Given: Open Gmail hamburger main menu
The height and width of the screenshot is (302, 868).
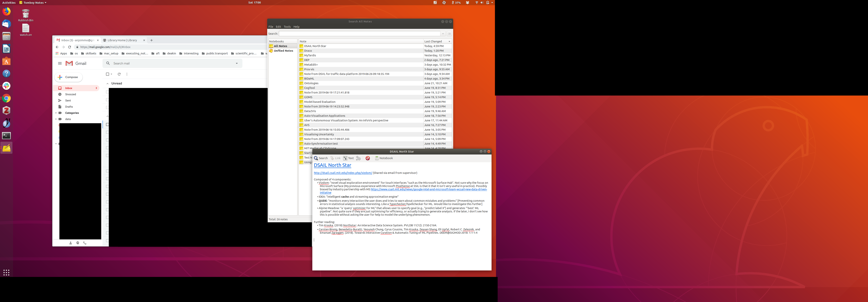Looking at the screenshot, I should tap(60, 63).
